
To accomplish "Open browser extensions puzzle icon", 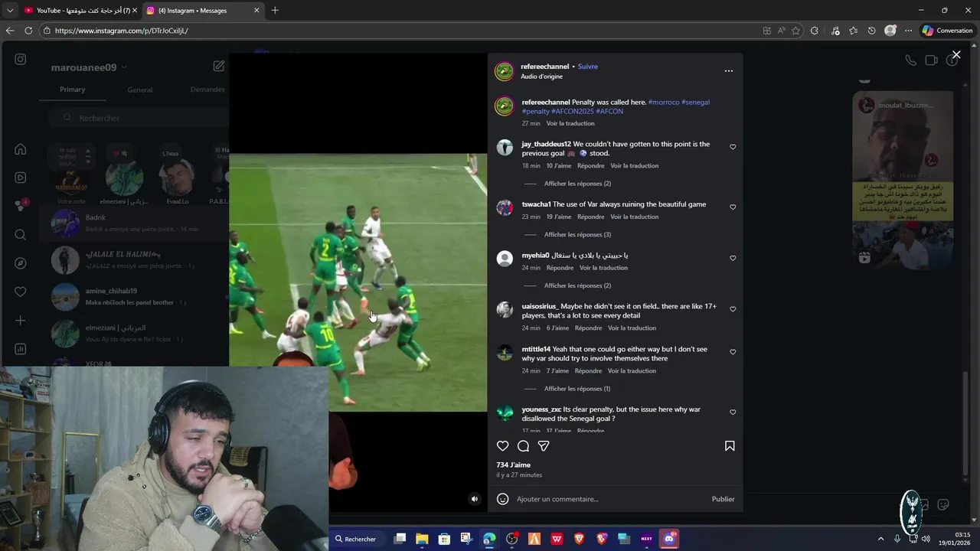I will click(x=815, y=31).
